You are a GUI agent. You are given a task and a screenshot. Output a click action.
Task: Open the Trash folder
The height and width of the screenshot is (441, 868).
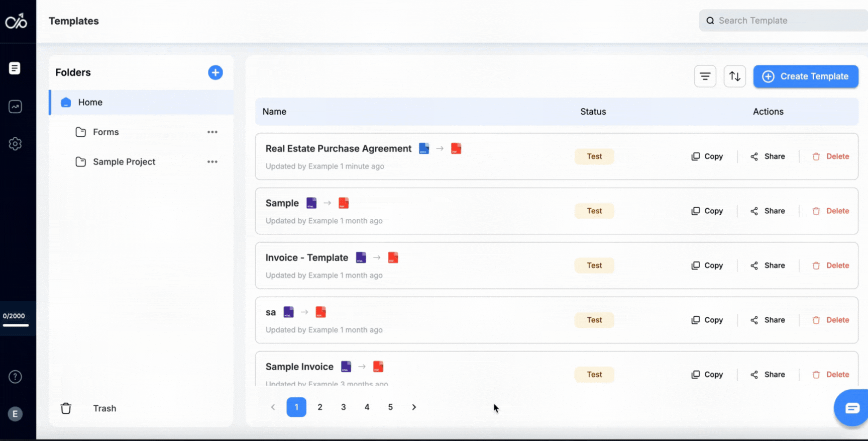[104, 408]
